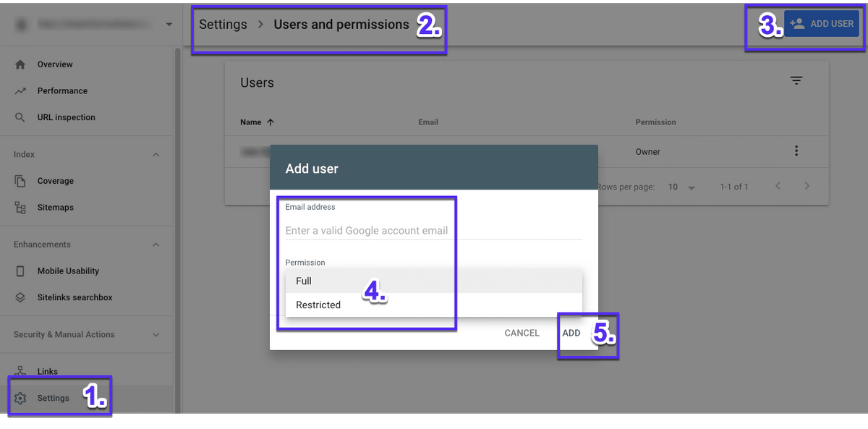
Task: Go to Performance report
Action: (62, 91)
